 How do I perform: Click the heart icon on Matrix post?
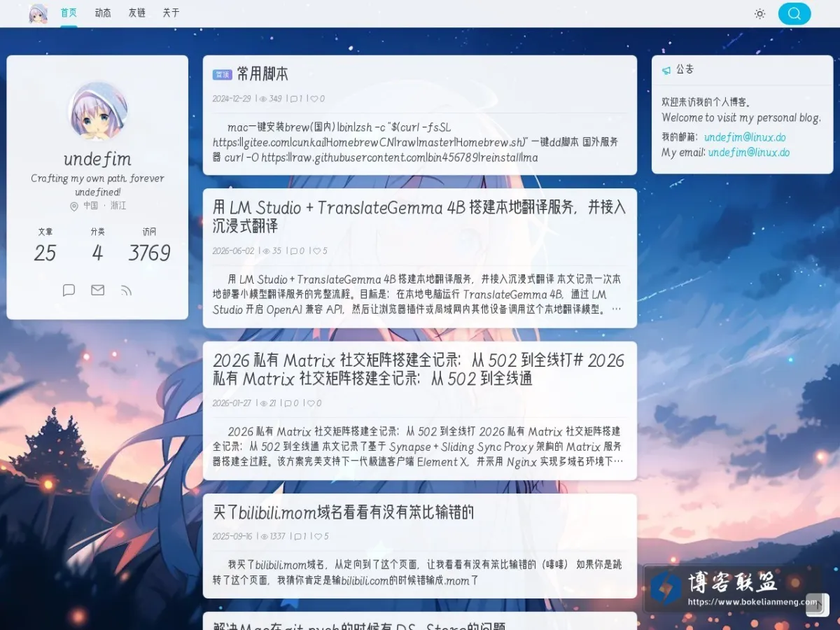311,403
